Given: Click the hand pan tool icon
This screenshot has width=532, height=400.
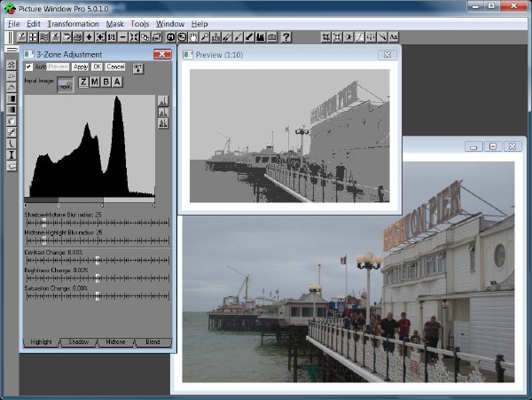Looking at the screenshot, I should [x=193, y=37].
